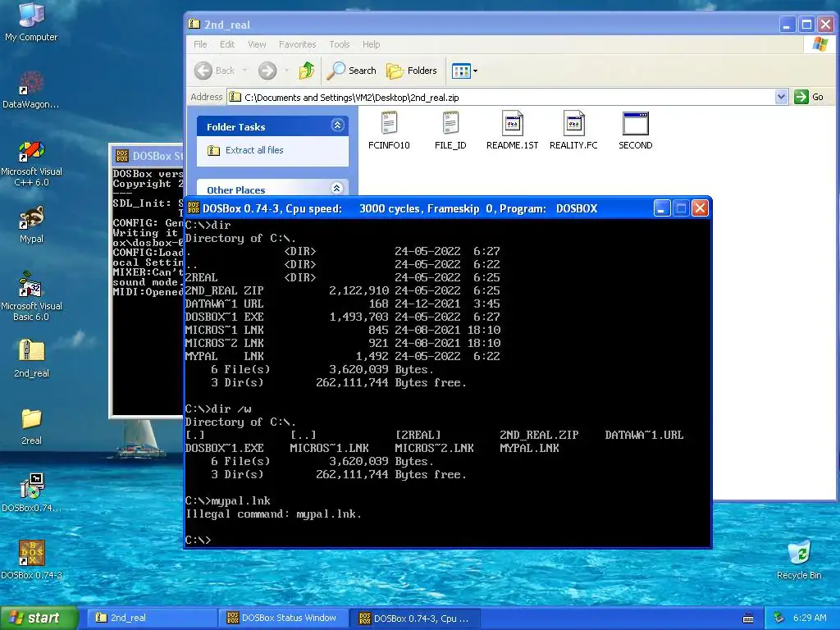
Task: Launch Microsoft Visual C++ 6.0 shortcut
Action: [31, 163]
